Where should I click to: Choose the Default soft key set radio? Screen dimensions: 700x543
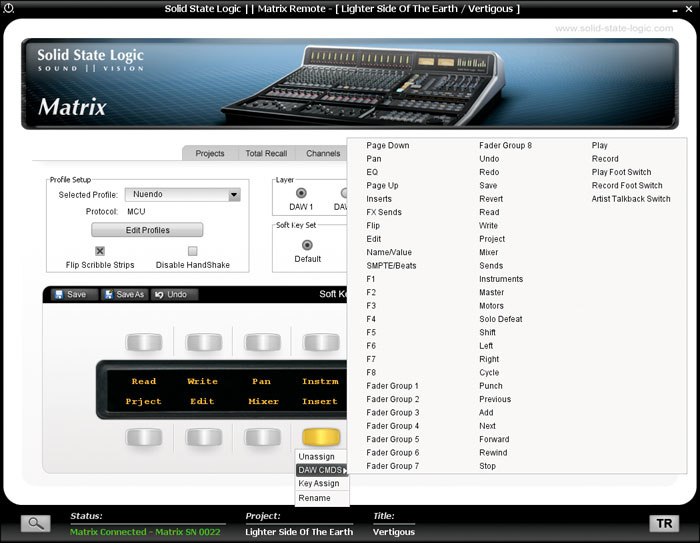(307, 245)
